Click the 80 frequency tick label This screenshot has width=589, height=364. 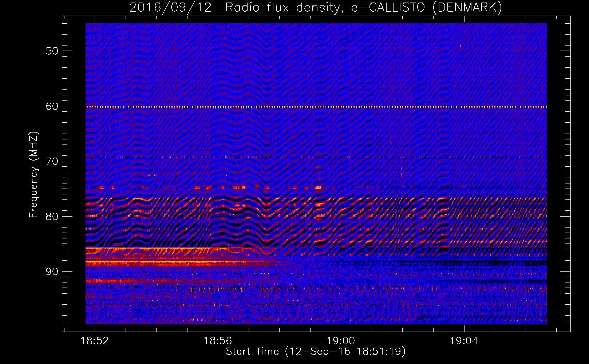[52, 216]
